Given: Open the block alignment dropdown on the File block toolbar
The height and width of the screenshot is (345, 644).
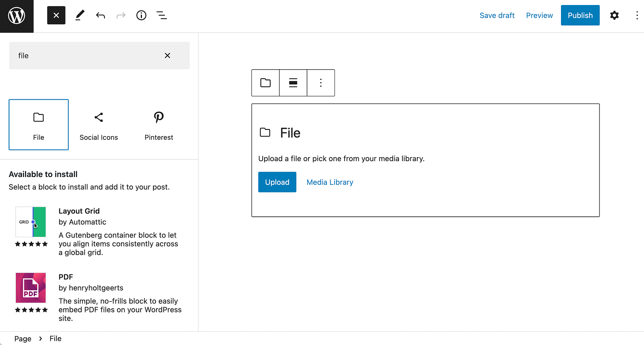Looking at the screenshot, I should (x=293, y=83).
